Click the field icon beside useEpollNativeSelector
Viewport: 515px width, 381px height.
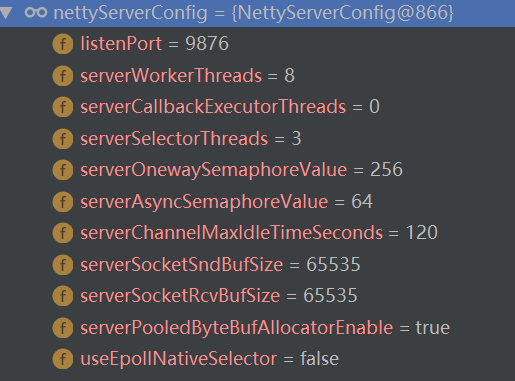coord(63,359)
